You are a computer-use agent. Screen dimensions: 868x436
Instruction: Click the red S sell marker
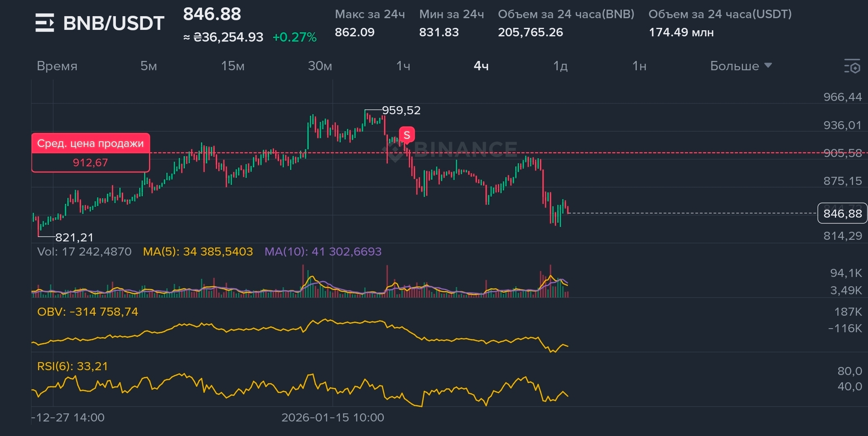pyautogui.click(x=407, y=135)
